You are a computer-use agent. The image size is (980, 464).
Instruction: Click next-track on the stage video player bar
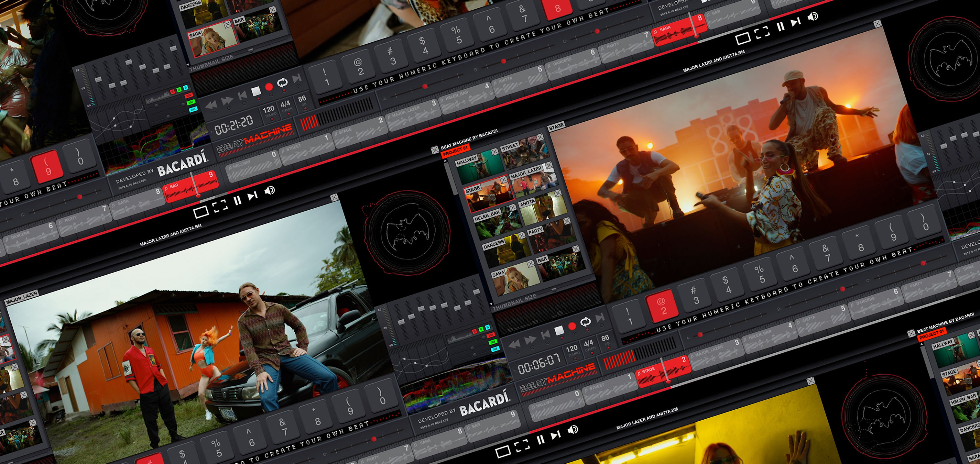(x=795, y=22)
